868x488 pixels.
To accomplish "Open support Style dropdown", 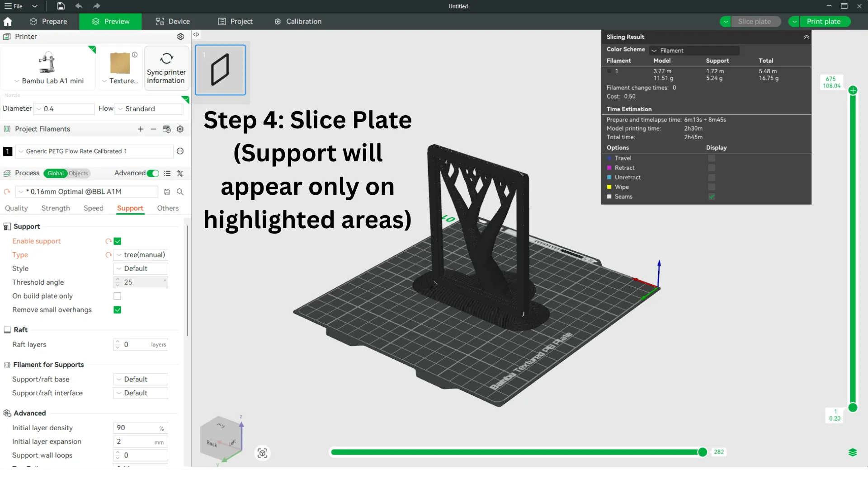I will click(x=141, y=269).
